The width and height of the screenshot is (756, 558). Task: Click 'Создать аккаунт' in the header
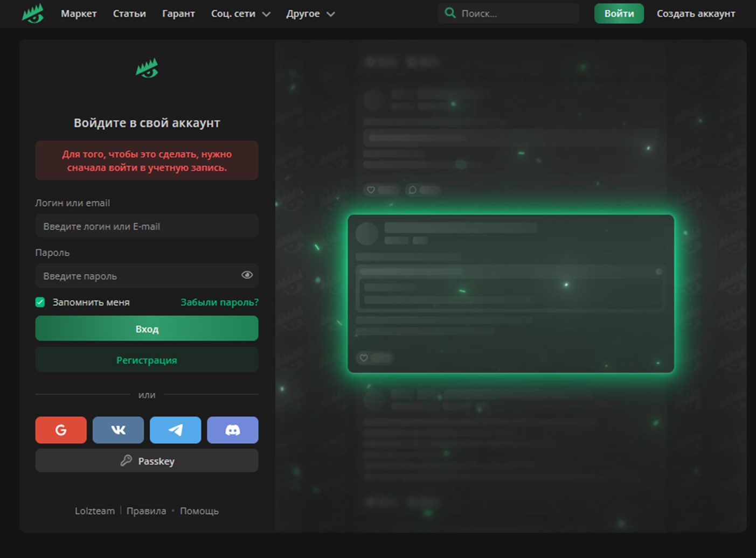(x=696, y=13)
